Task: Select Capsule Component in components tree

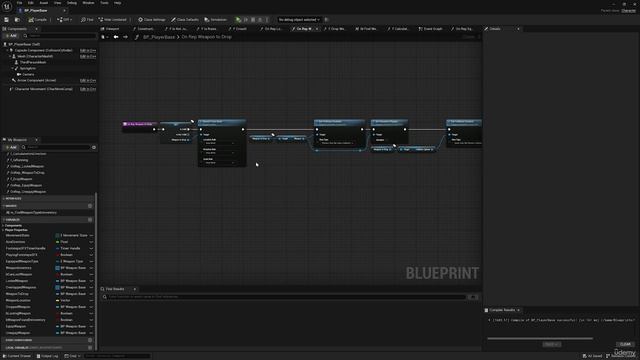Action: coord(43,50)
